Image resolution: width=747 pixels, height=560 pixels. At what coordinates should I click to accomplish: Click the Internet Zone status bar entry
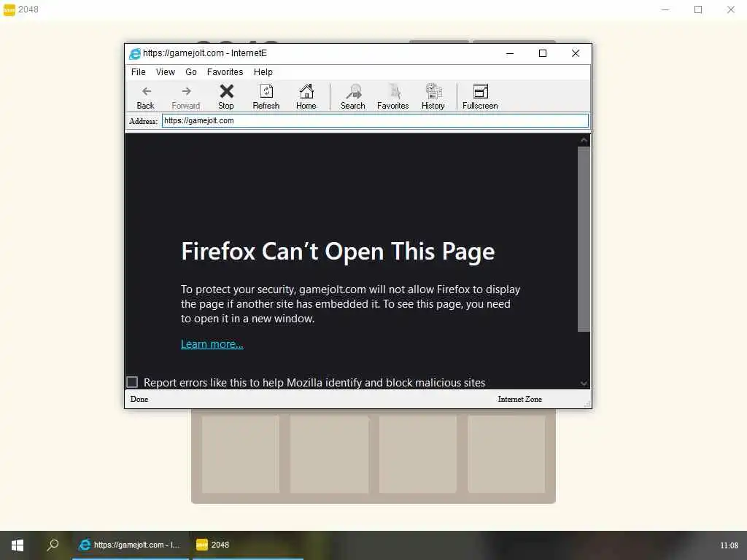(x=519, y=399)
